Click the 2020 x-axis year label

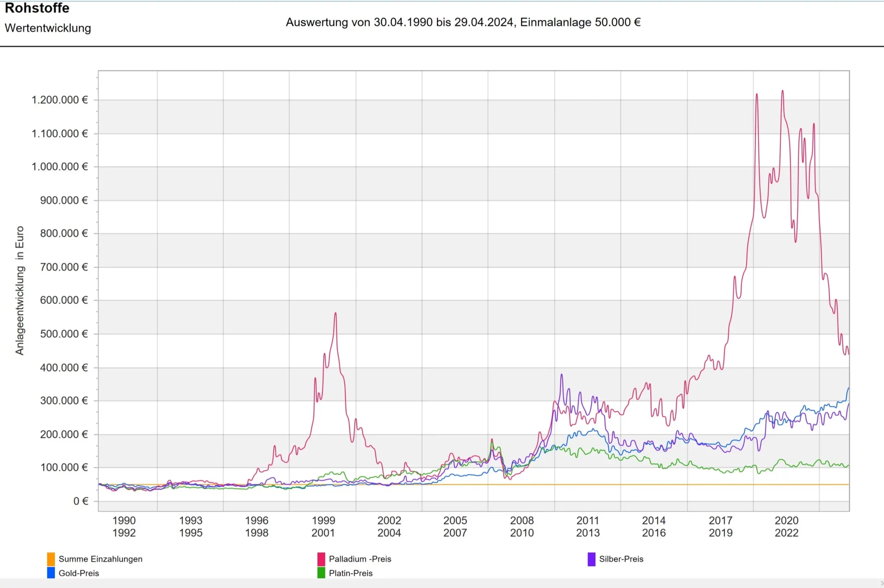pos(786,520)
